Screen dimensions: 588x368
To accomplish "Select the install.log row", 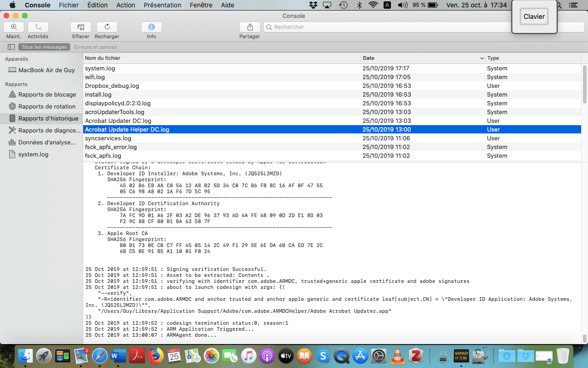I will (332, 95).
